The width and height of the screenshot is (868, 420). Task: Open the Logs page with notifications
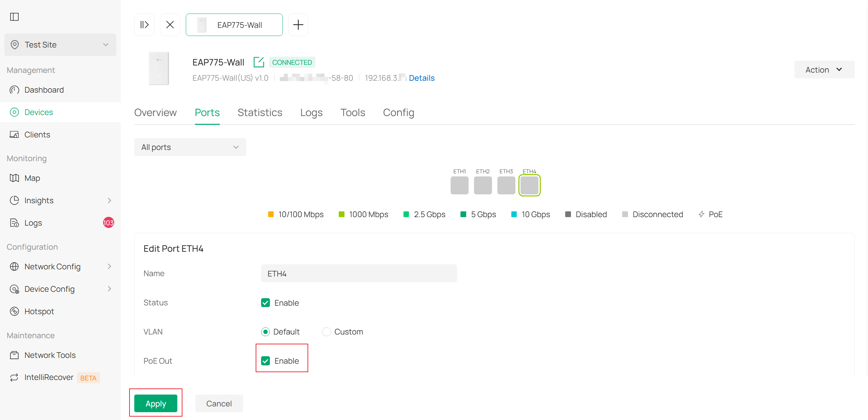[33, 223]
